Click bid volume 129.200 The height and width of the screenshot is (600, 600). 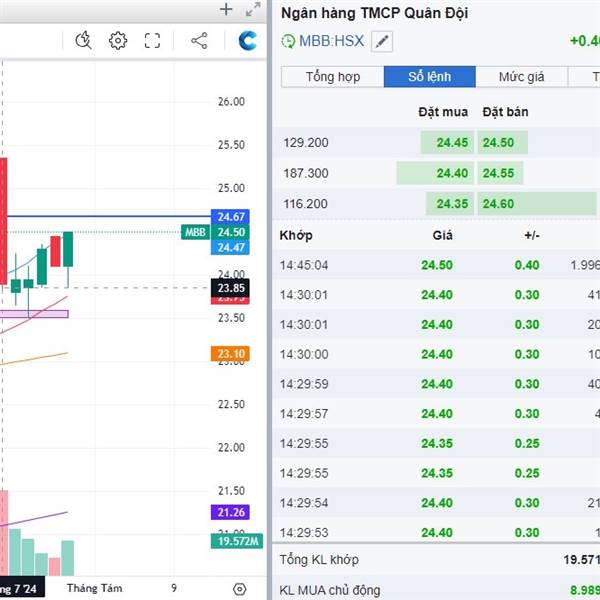[x=306, y=143]
